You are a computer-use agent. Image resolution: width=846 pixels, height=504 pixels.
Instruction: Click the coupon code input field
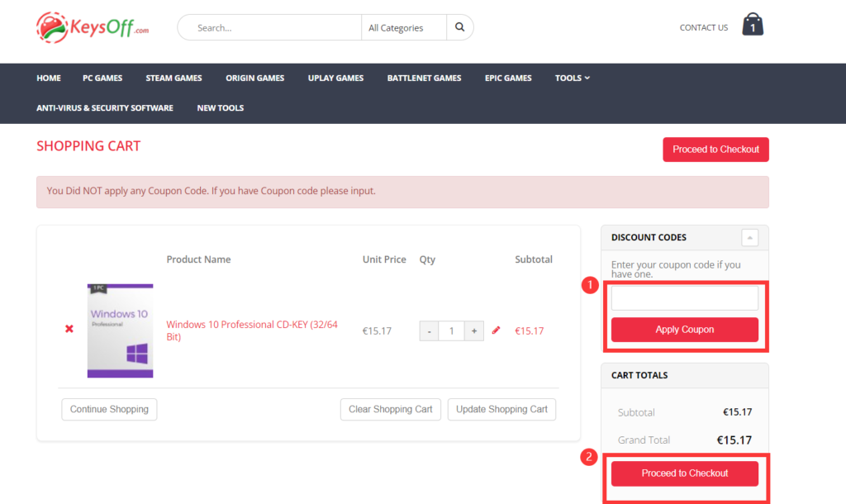(x=684, y=298)
